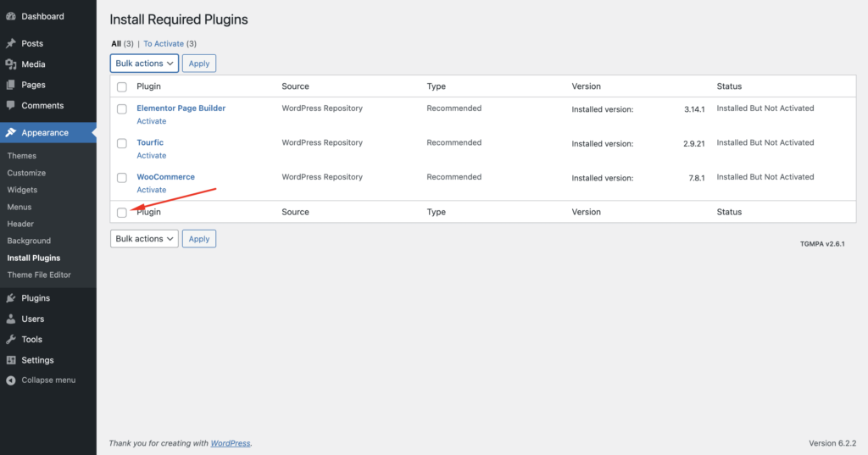The height and width of the screenshot is (455, 868).
Task: Go to Theme File Editor submenu
Action: tap(39, 275)
